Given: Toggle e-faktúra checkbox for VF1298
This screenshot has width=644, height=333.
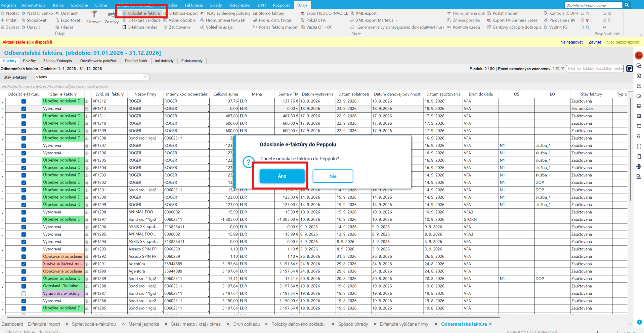Looking at the screenshot, I should 24,212.
